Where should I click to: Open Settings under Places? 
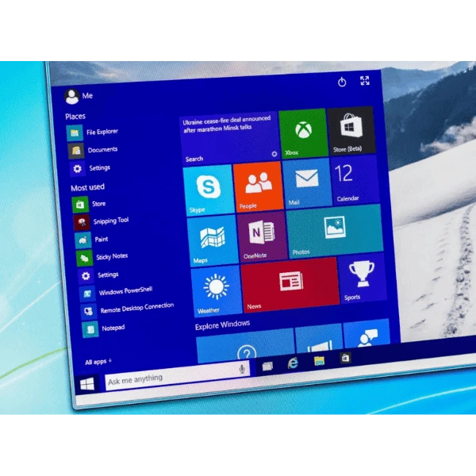90,168
